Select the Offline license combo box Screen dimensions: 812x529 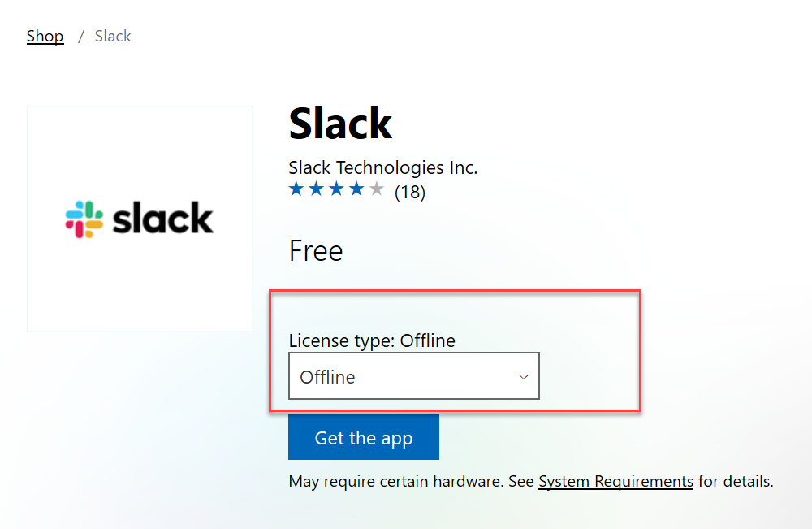pos(414,376)
